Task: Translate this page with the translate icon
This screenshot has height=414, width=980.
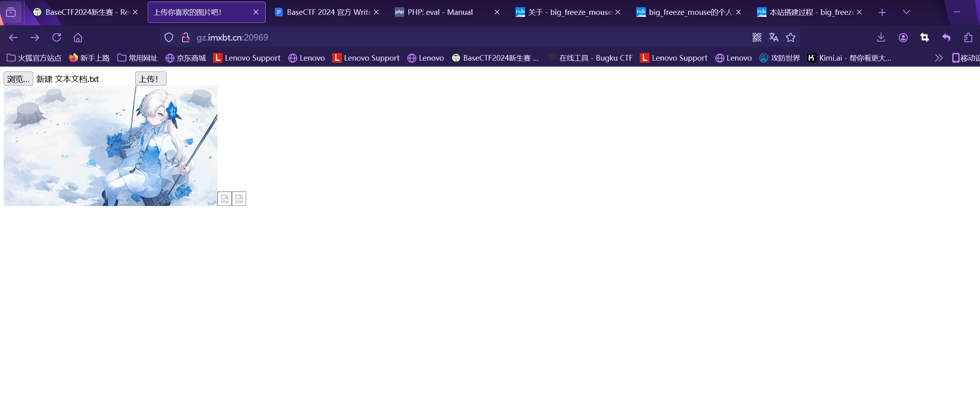Action: [x=773, y=37]
